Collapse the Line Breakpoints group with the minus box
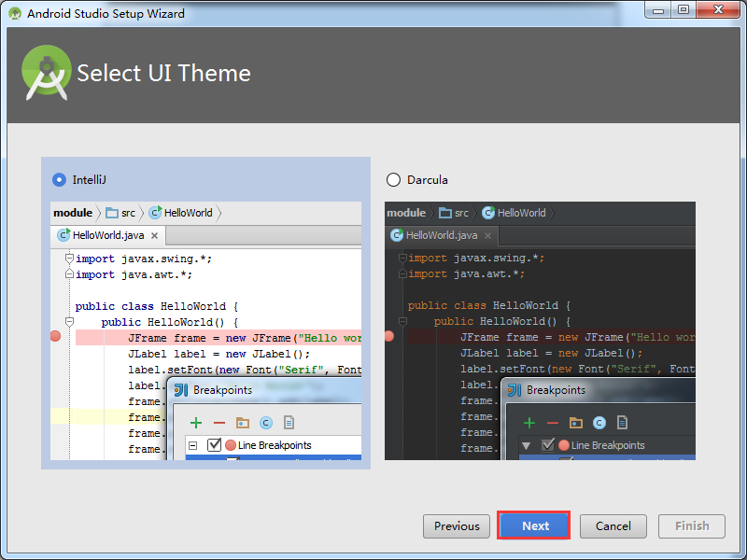Viewport: 747px width, 560px height. pyautogui.click(x=193, y=444)
